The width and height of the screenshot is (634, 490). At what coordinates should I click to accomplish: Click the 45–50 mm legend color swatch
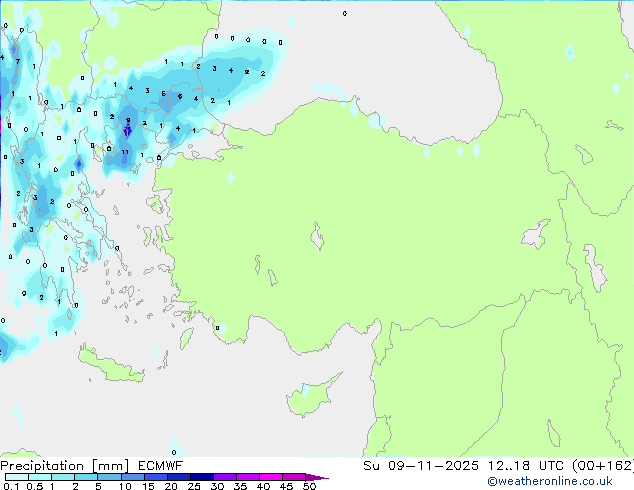coord(294,477)
